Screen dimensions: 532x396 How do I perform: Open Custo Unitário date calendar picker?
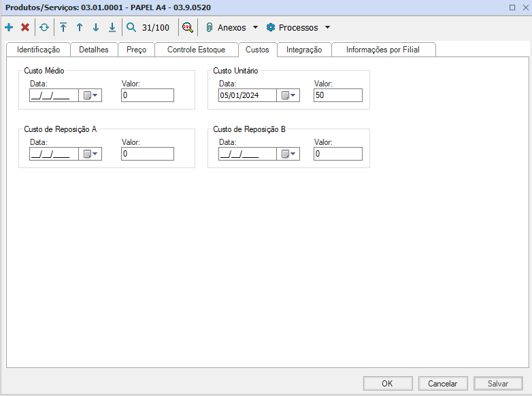[288, 96]
